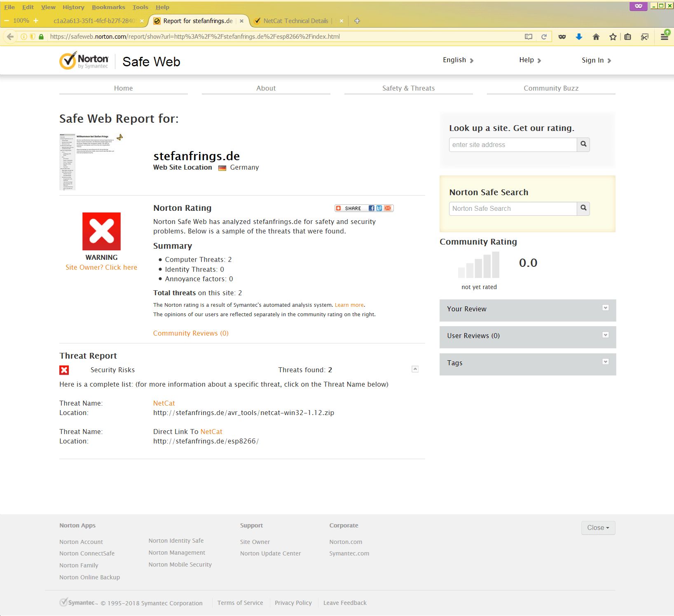Screen dimensions: 674x616
Task: Go to the browser home page
Action: tap(596, 37)
